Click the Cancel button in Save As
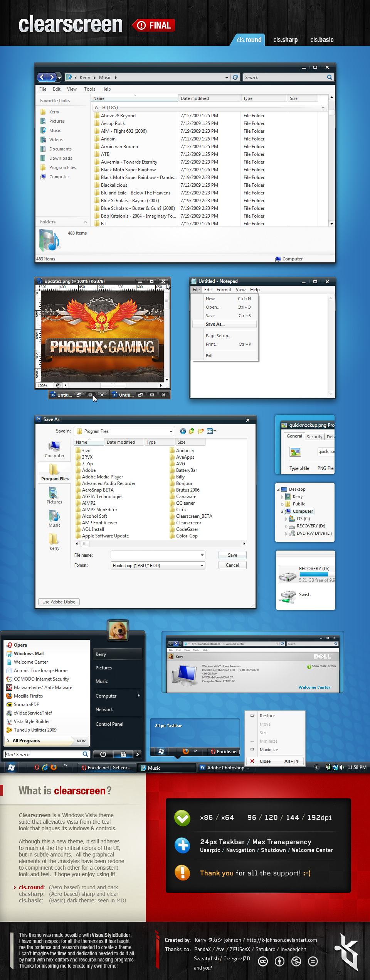Image resolution: width=370 pixels, height=980 pixels. coord(232,565)
